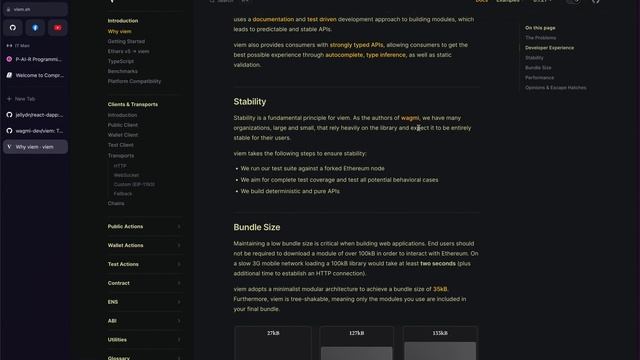Open the pinned Facebook shortcut icon
The image size is (640, 360).
pyautogui.click(x=35, y=28)
